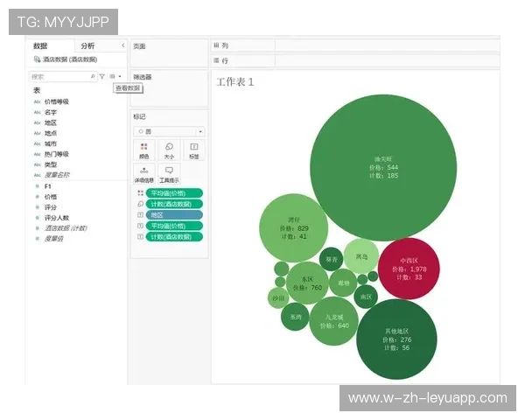
Task: Click the number type icon beside 评分人数
Action: coord(37,218)
